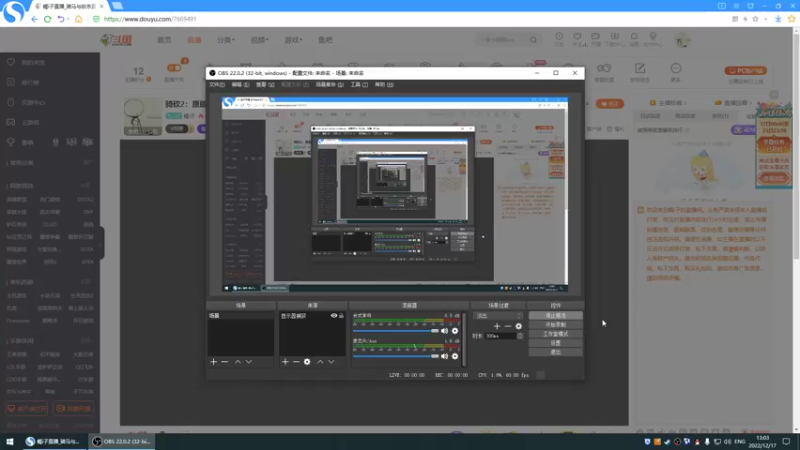Go back in the browser

point(34,19)
